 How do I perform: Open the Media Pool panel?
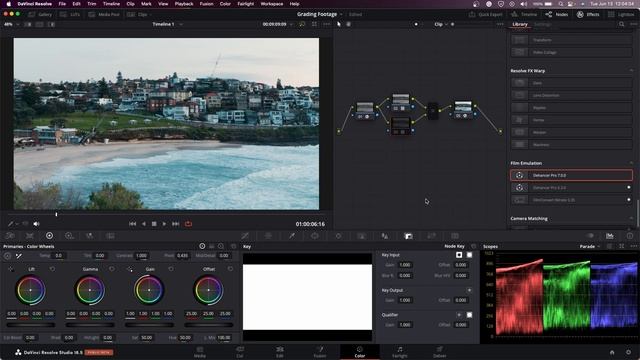(104, 14)
